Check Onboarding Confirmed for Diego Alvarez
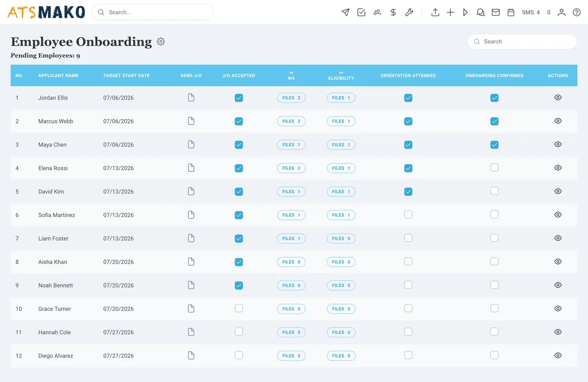Image resolution: width=588 pixels, height=382 pixels. pyautogui.click(x=494, y=355)
